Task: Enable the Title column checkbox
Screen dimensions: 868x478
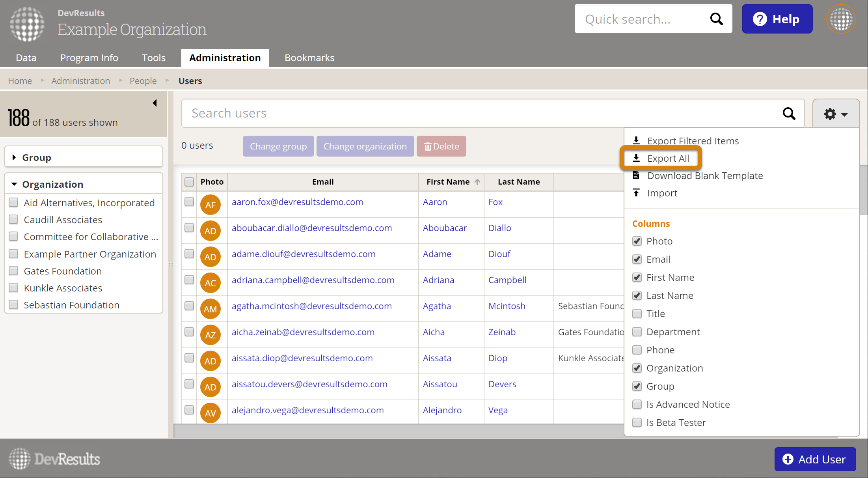Action: coord(637,314)
